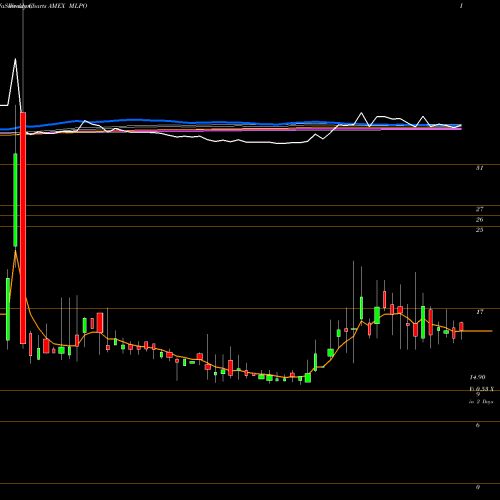Click the 6 price axis label
Image resolution: width=500 pixels, height=500 pixels.
478,425
